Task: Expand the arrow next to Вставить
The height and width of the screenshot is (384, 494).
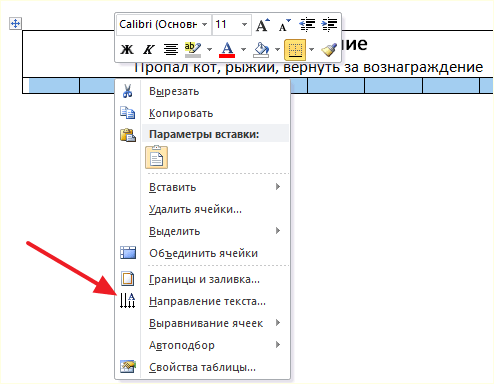Action: (x=278, y=187)
